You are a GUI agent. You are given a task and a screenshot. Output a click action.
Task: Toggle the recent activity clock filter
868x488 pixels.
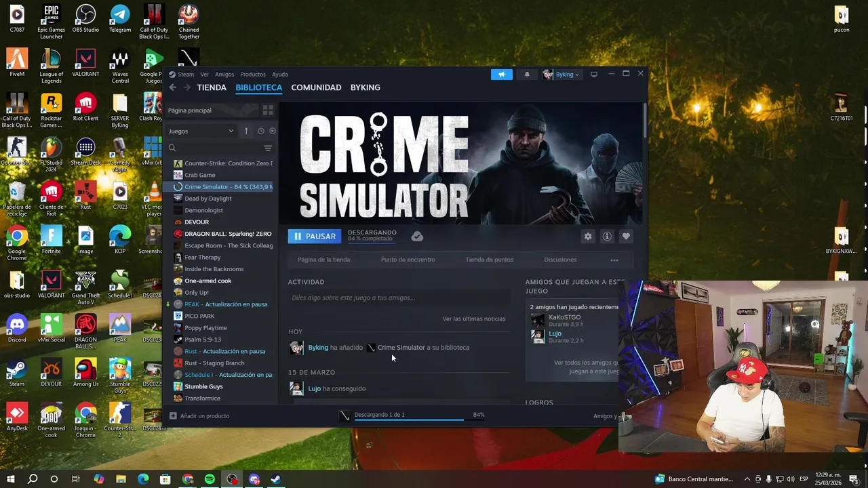click(x=260, y=131)
